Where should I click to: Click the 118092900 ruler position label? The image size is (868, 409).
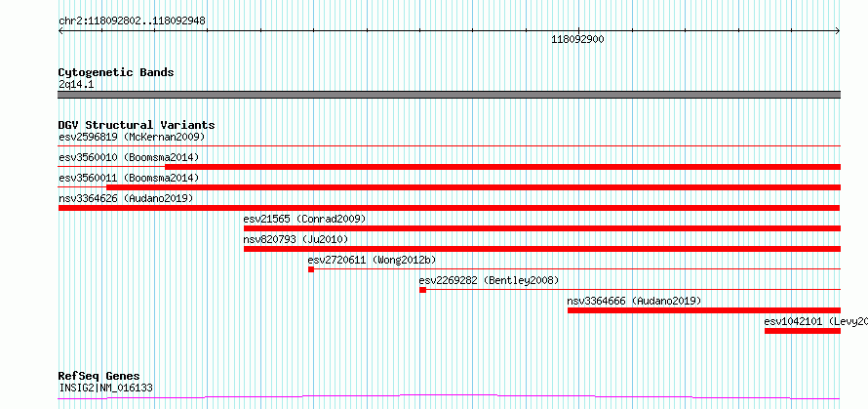click(x=578, y=39)
